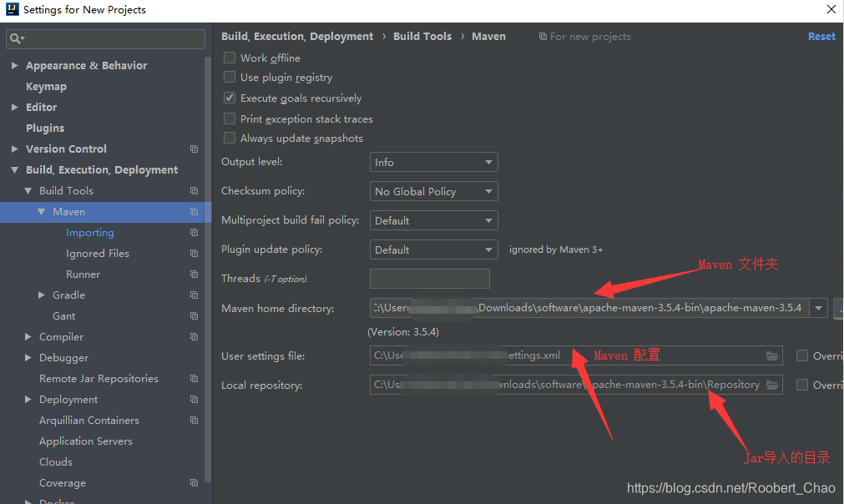Viewport: 844px width, 504px height.
Task: Expand the Version Control section arrow
Action: pyautogui.click(x=14, y=149)
